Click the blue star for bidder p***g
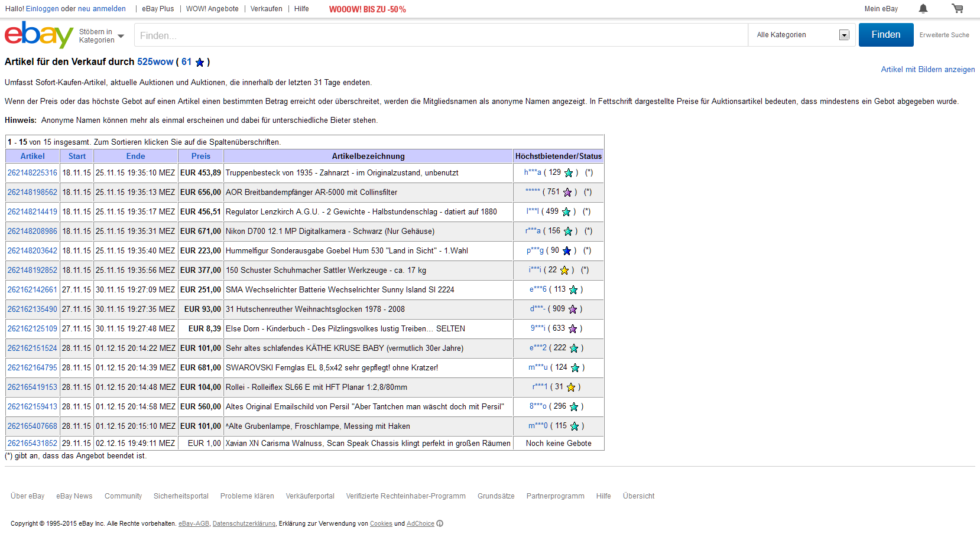980x557 pixels. [x=567, y=251]
